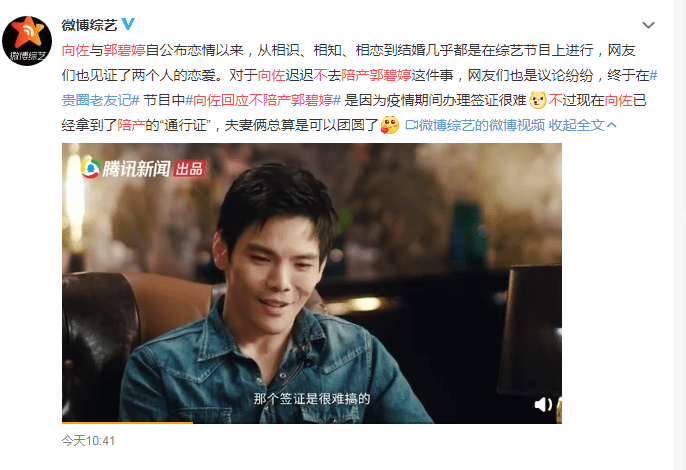Click the highlighted 陪产郭碧婷 text in second line
This screenshot has height=470, width=686.
(x=376, y=75)
